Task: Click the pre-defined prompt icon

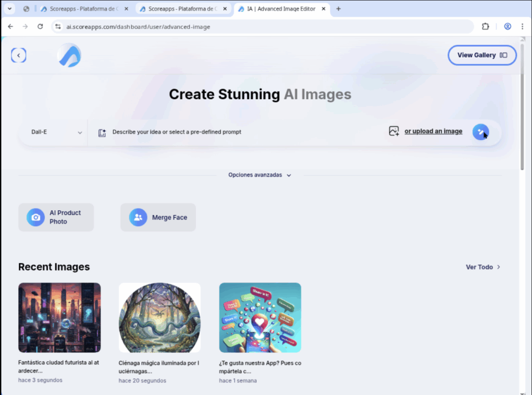Action: pos(102,133)
